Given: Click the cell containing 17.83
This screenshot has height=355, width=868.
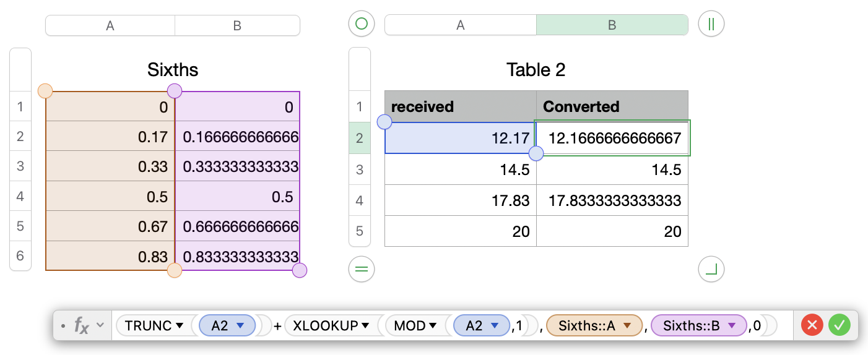Looking at the screenshot, I should coord(460,200).
